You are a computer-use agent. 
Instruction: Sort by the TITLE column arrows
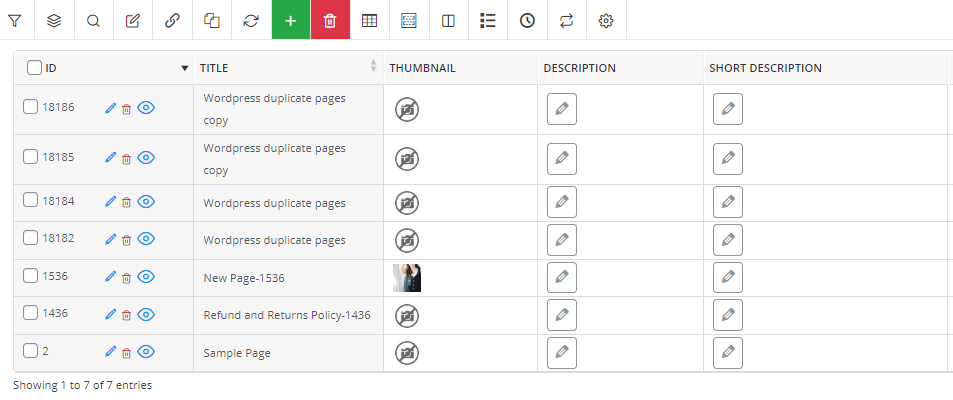(373, 66)
